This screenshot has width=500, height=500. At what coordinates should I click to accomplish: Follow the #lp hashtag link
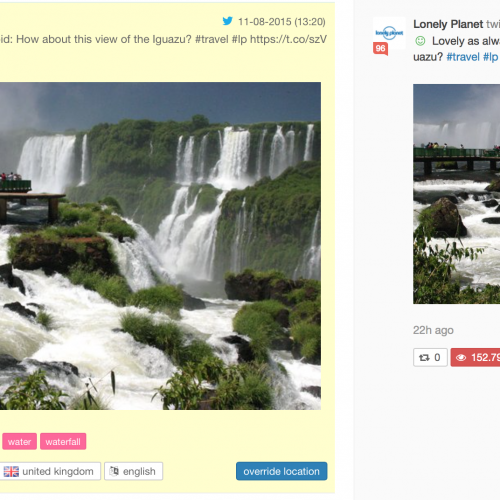[491, 57]
